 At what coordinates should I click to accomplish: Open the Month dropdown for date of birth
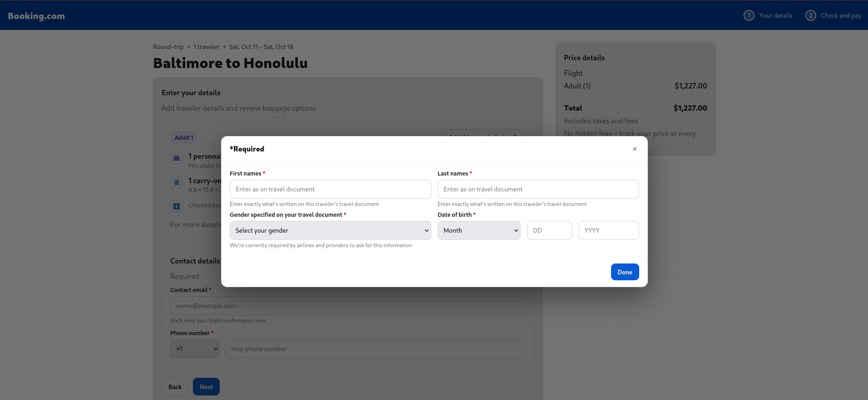point(478,230)
